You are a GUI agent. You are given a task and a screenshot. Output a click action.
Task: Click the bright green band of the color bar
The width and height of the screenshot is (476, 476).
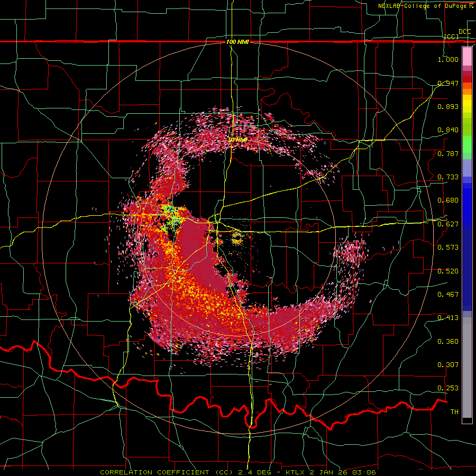click(467, 144)
